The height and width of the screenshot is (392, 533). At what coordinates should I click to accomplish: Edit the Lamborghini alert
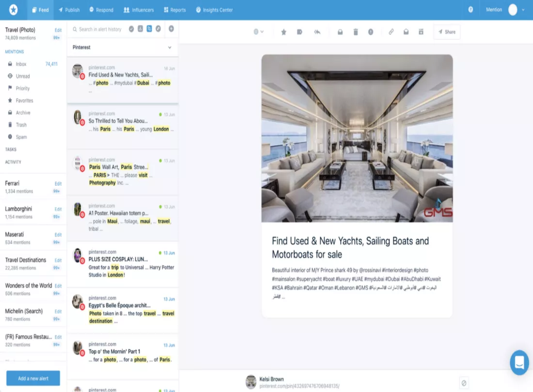tap(58, 209)
